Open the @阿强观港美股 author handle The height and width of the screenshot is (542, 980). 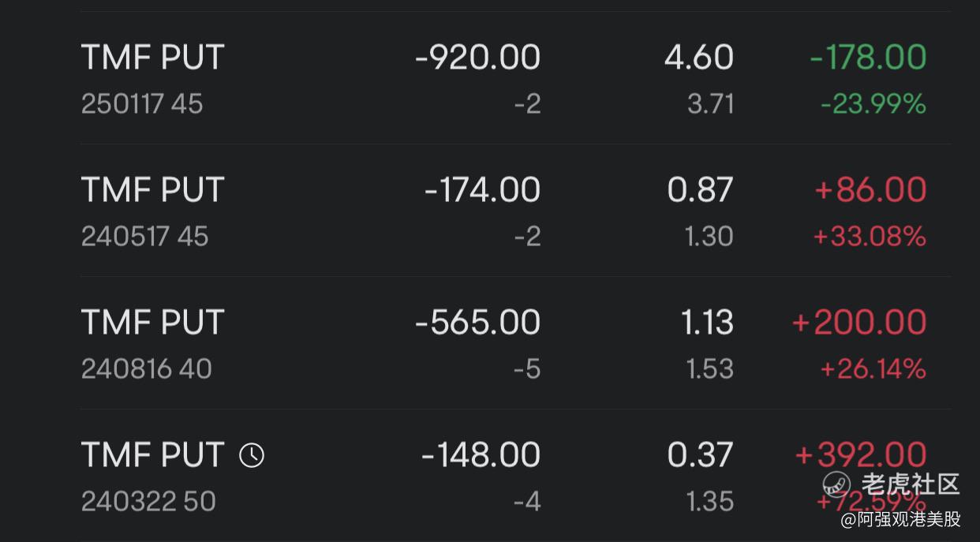[x=900, y=519]
